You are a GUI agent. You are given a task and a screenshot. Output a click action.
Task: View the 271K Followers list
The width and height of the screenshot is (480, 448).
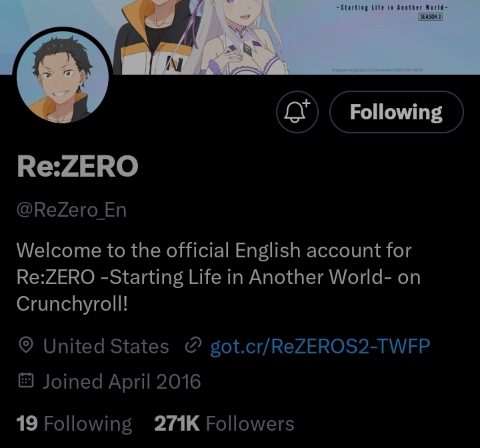[x=224, y=424]
